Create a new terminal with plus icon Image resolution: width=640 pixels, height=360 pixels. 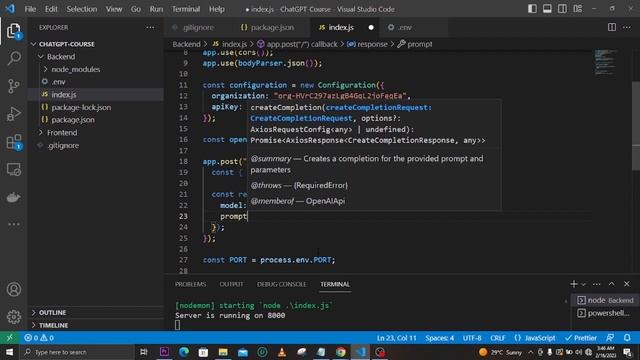tap(573, 284)
